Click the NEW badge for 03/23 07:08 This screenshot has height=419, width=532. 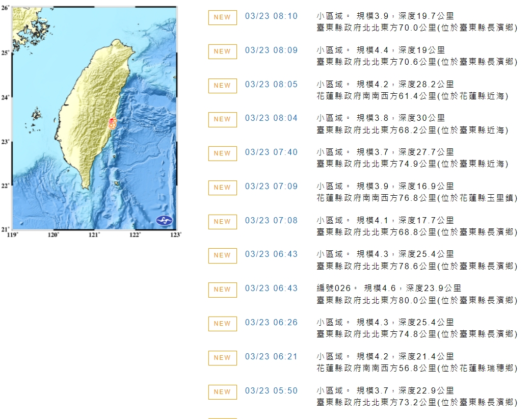click(223, 222)
